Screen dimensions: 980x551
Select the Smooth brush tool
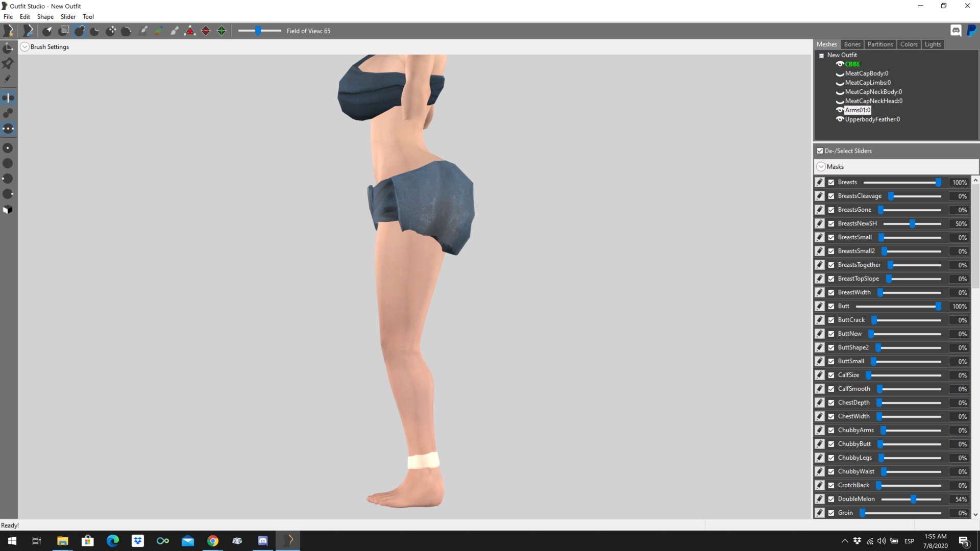127,31
